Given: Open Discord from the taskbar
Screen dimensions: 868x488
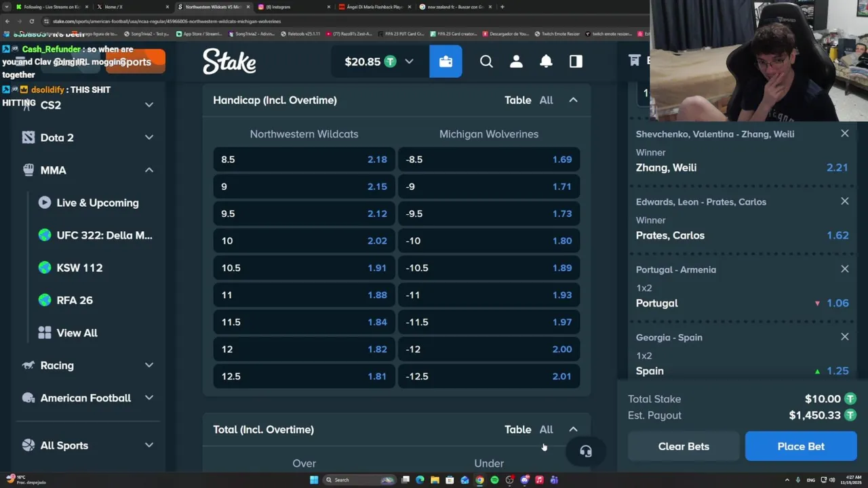Looking at the screenshot, I should 524,480.
